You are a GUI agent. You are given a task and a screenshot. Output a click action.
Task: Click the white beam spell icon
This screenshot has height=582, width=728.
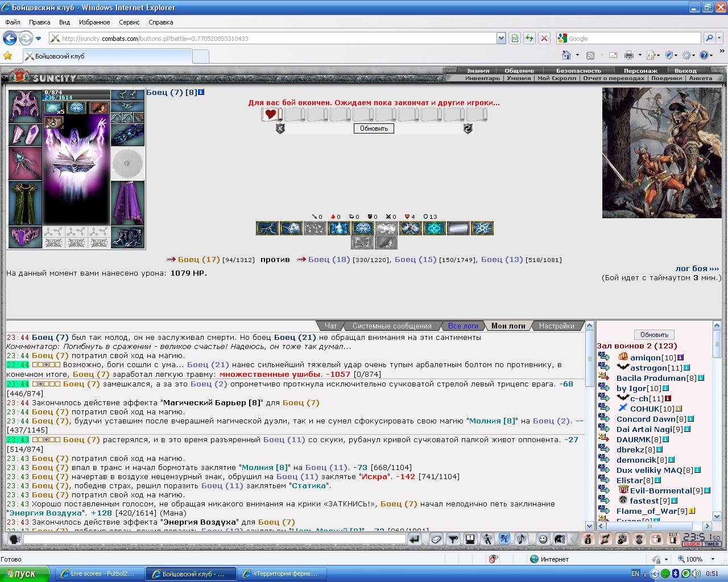click(x=458, y=228)
